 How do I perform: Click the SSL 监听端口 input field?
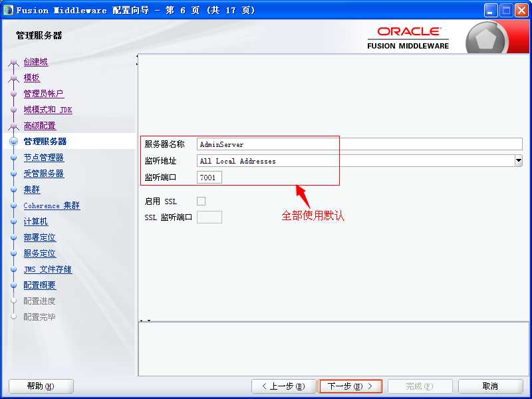(209, 217)
